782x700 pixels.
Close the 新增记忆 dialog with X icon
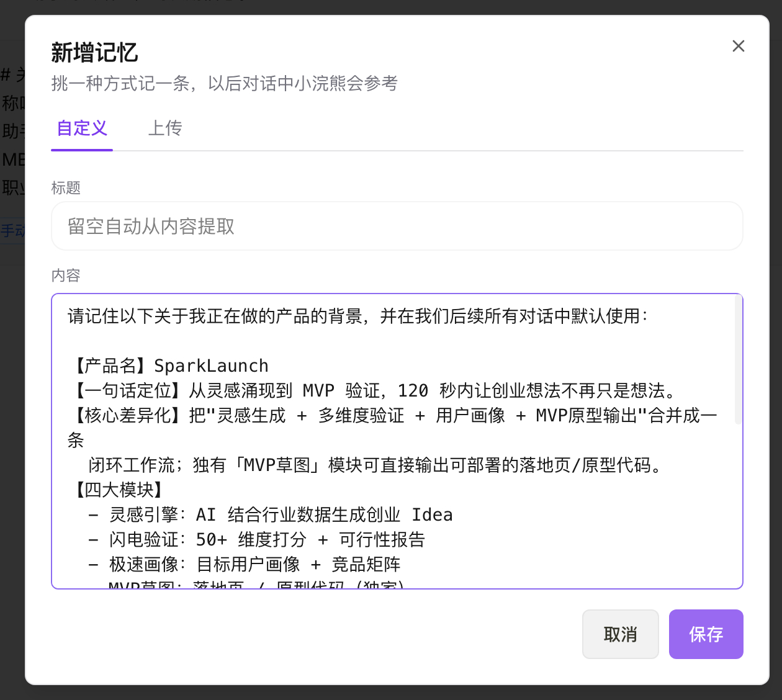(x=738, y=46)
